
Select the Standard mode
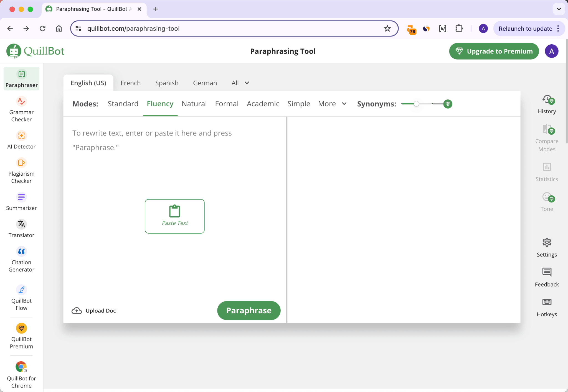point(123,104)
